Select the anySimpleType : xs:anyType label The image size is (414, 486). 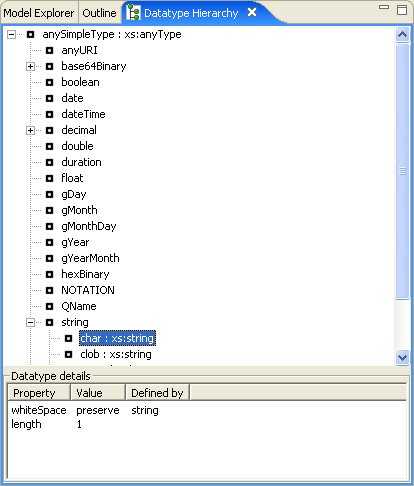(x=112, y=34)
